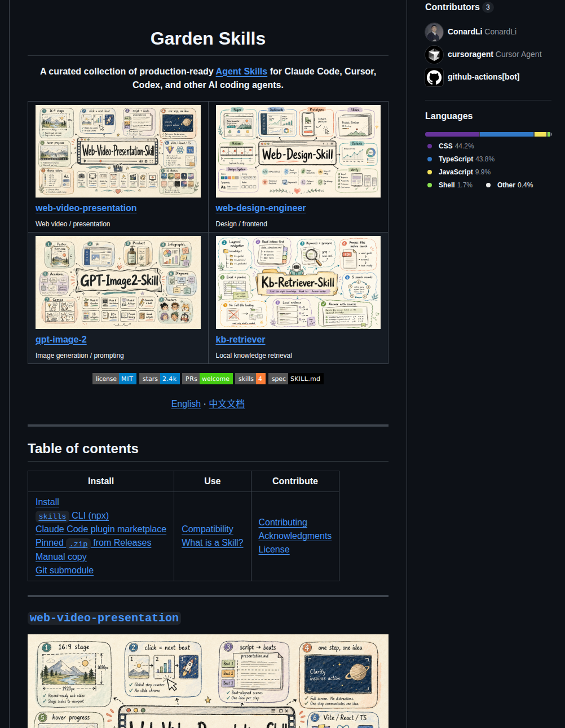Open the What is a Skill? link
The height and width of the screenshot is (728, 565).
213,543
